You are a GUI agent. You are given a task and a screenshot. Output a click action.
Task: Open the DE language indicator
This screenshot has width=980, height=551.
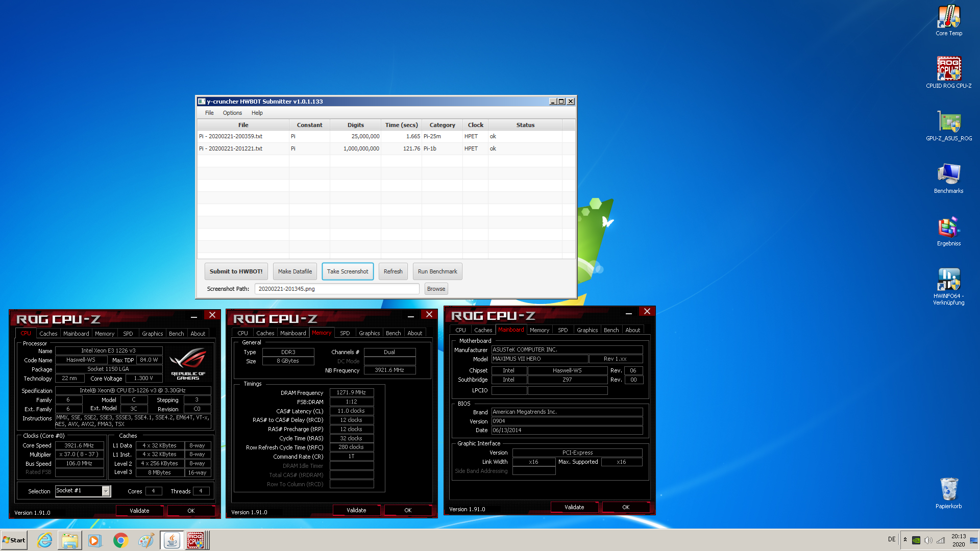point(892,539)
